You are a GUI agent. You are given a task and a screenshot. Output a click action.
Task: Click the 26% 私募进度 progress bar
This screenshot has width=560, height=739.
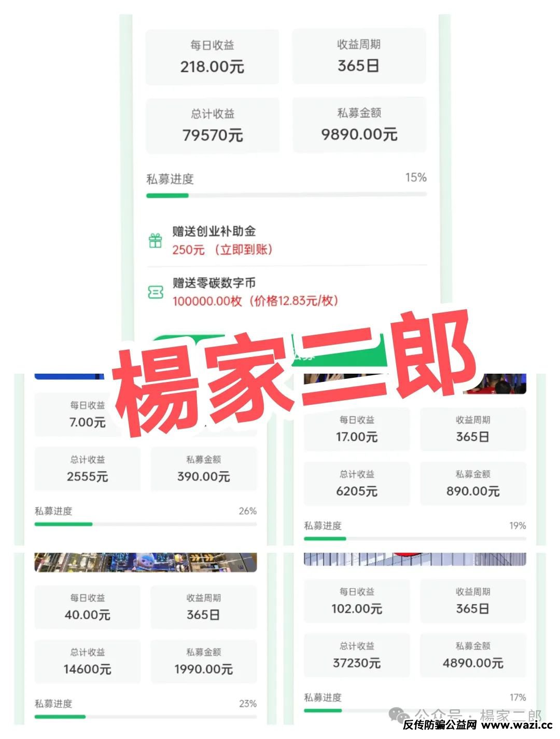click(x=145, y=524)
